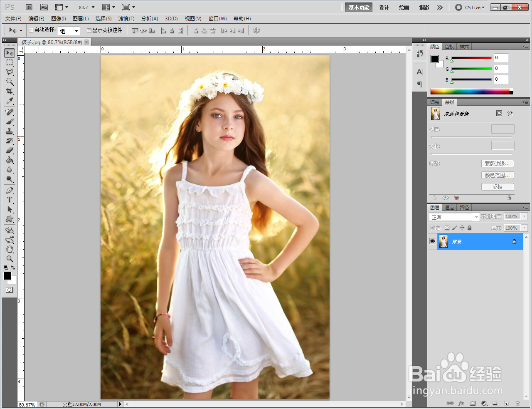Screen dimensions: 532x409
Task: Toggle lock image pixels
Action: (454, 228)
